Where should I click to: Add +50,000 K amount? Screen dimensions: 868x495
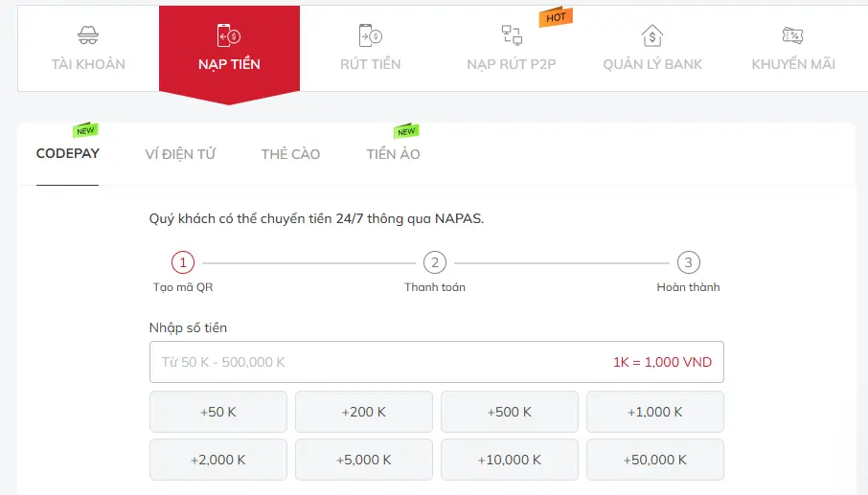pyautogui.click(x=655, y=460)
